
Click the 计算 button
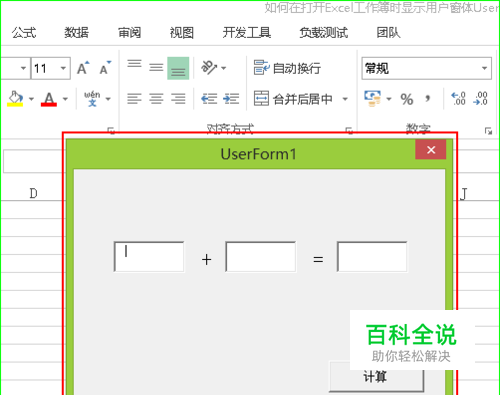[376, 377]
